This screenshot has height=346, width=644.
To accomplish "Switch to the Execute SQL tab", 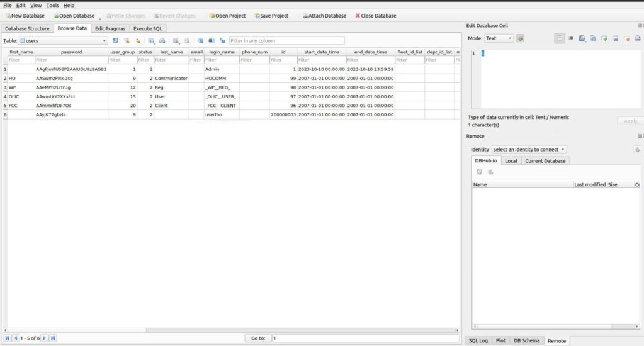I will click(x=147, y=28).
